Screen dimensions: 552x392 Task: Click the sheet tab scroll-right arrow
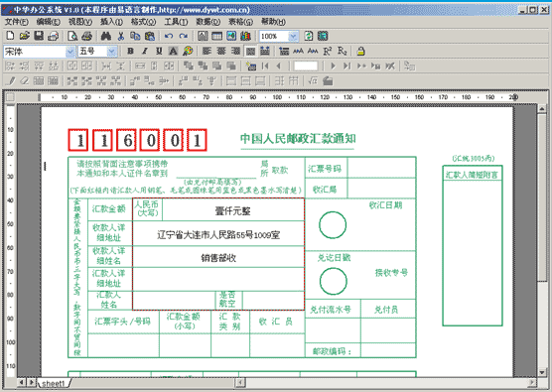coord(32,382)
